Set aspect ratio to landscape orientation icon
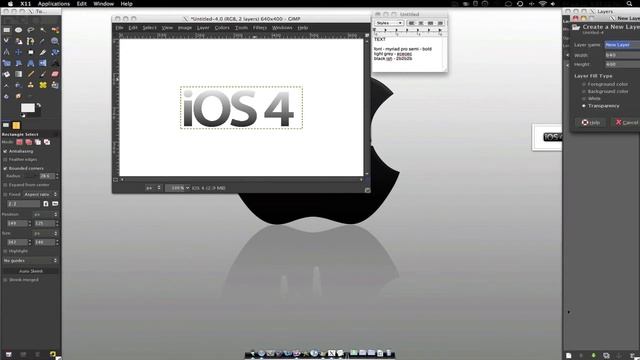This screenshot has width=640, height=360. (55, 204)
